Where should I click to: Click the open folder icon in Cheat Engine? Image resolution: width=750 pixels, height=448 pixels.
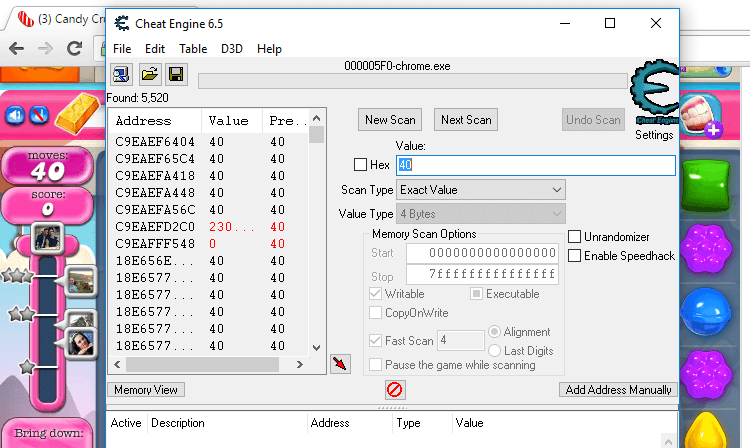pos(150,75)
